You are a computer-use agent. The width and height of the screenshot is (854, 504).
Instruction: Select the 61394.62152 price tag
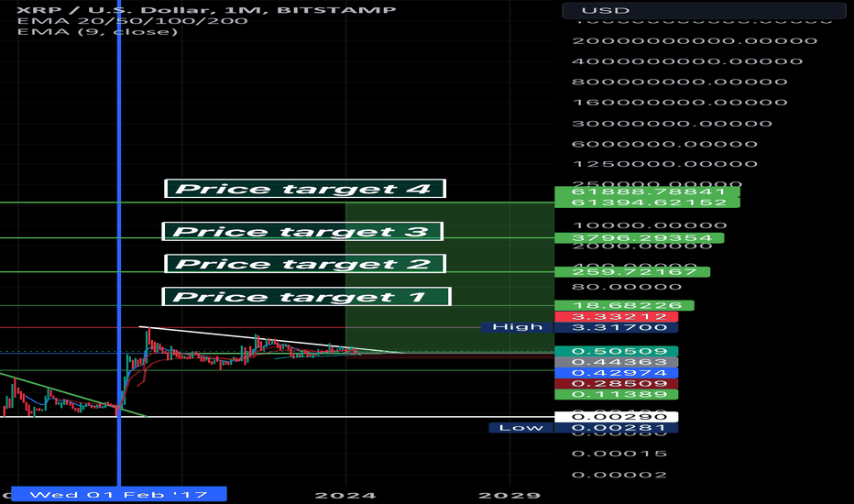(647, 203)
